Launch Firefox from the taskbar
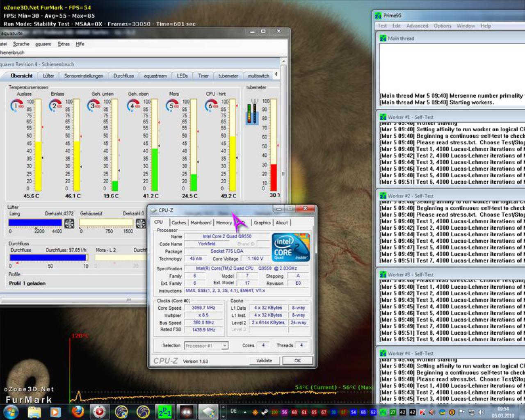 coord(78,411)
